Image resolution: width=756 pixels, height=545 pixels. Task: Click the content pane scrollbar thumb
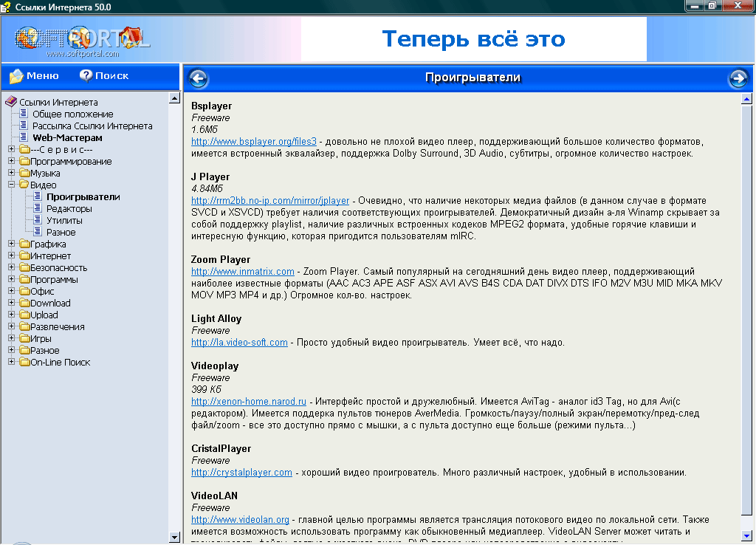tap(746, 310)
